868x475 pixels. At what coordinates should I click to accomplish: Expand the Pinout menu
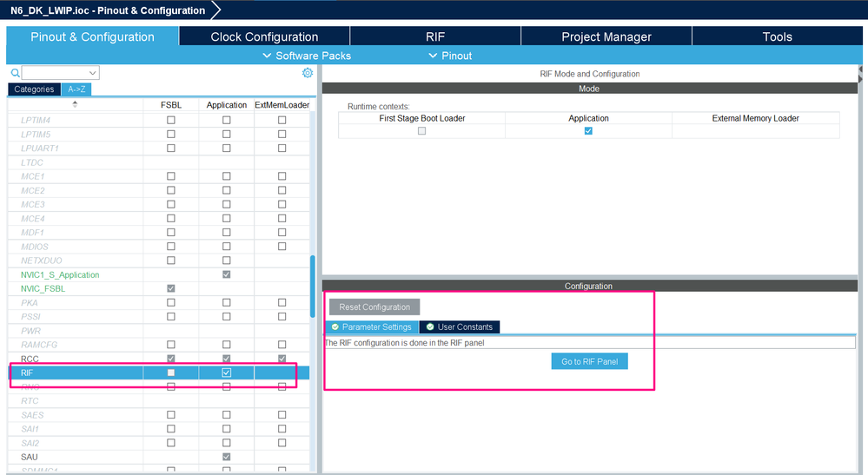pos(450,56)
